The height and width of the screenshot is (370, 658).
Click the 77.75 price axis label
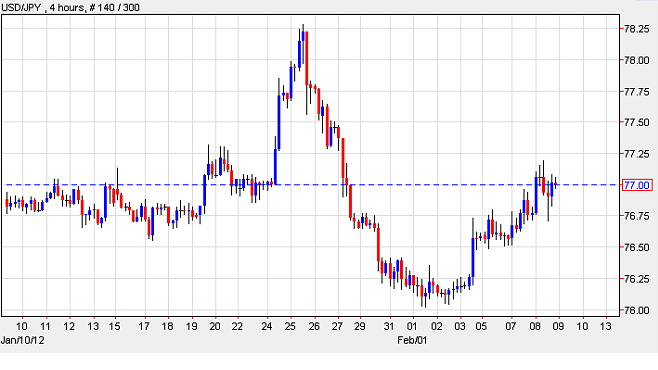click(637, 91)
